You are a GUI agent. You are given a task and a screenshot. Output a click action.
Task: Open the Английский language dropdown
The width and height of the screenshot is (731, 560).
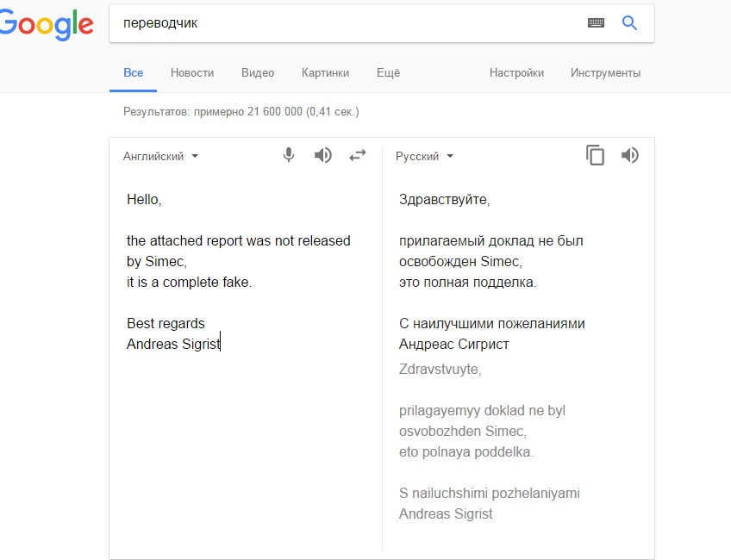(161, 156)
